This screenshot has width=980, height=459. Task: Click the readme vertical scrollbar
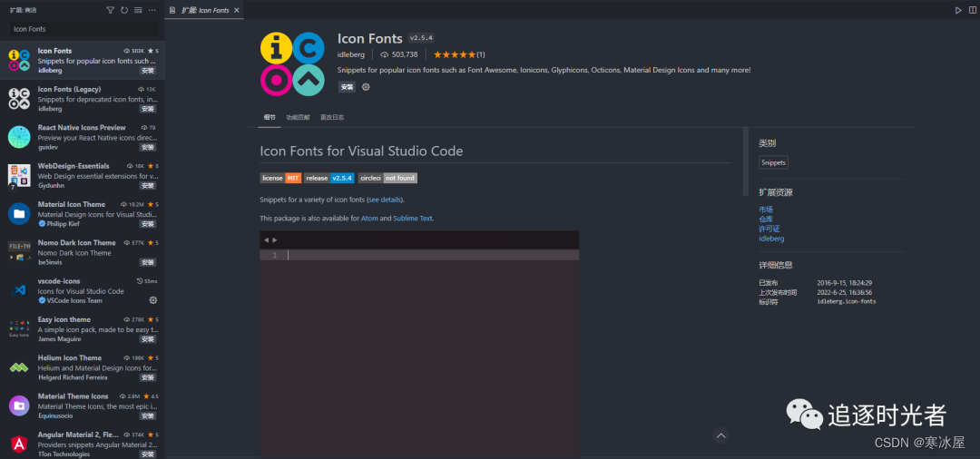(745, 161)
